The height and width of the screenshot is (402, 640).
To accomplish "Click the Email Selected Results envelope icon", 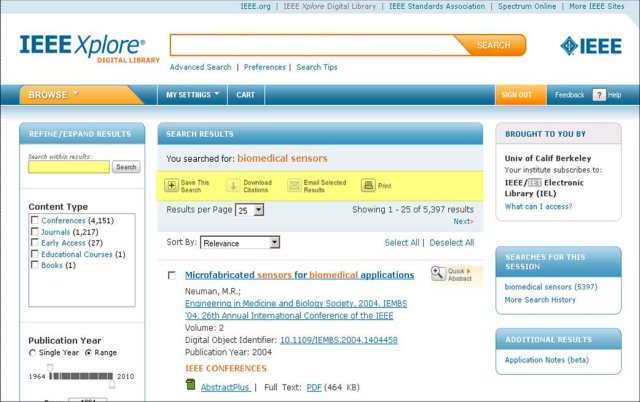I will click(294, 186).
